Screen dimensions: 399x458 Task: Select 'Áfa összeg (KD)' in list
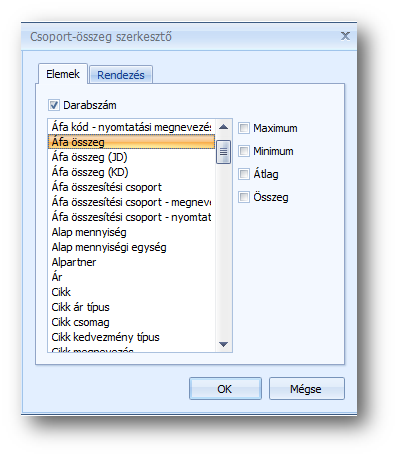pyautogui.click(x=131, y=172)
